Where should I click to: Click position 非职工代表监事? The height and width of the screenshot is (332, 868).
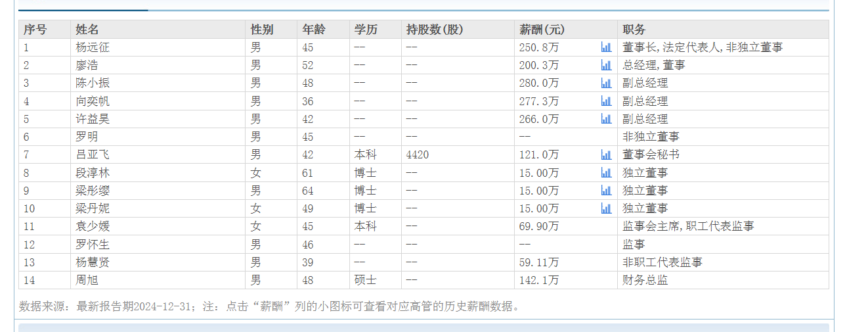pos(662,262)
